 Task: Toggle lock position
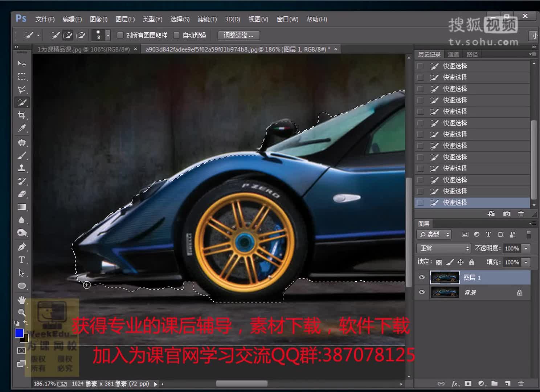coord(461,262)
